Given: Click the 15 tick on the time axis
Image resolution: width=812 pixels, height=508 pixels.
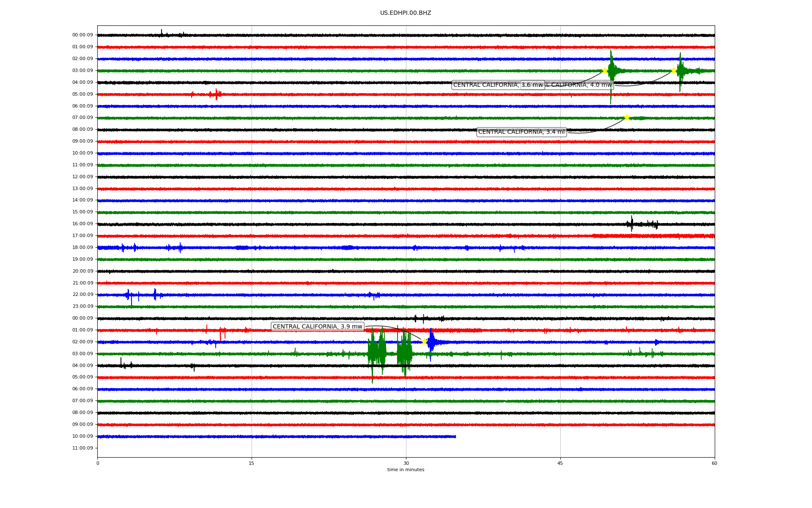Looking at the screenshot, I should coord(252,463).
